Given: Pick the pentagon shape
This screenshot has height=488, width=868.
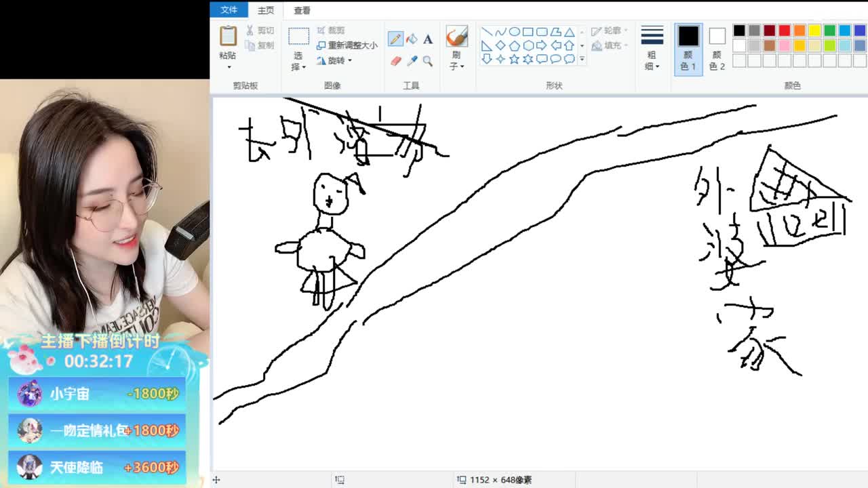Looking at the screenshot, I should click(514, 45).
